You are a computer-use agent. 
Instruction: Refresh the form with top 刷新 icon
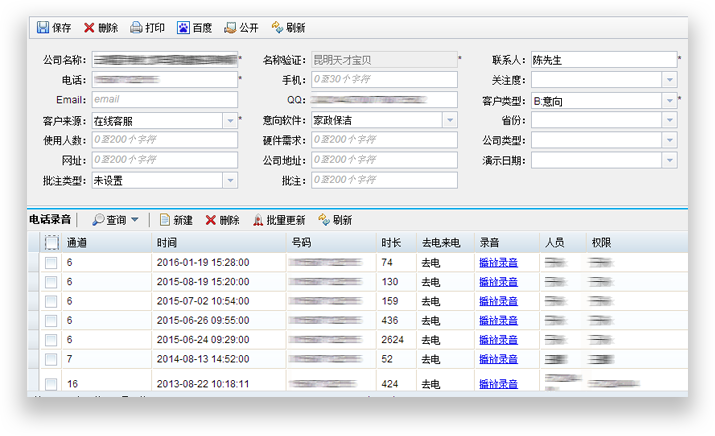click(x=278, y=28)
